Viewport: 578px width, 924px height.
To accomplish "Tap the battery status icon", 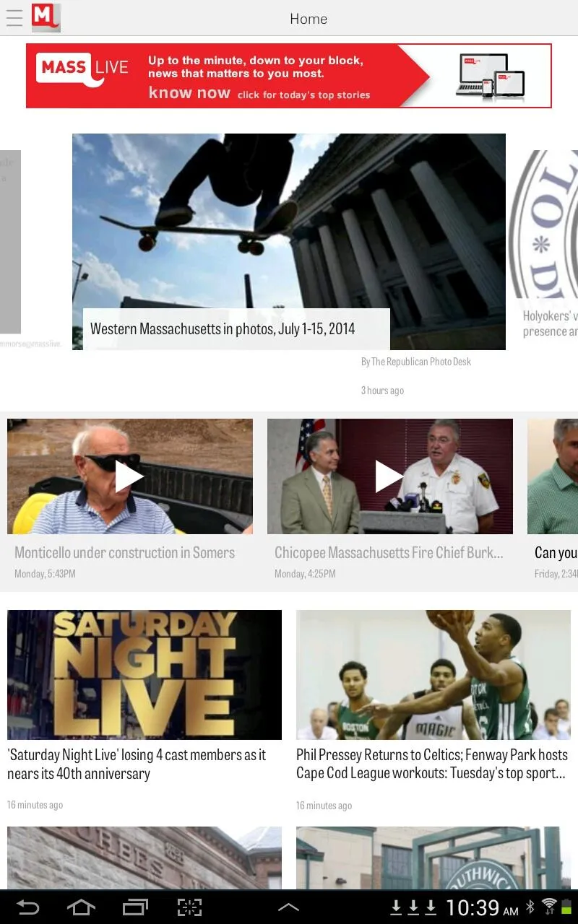I will [566, 907].
